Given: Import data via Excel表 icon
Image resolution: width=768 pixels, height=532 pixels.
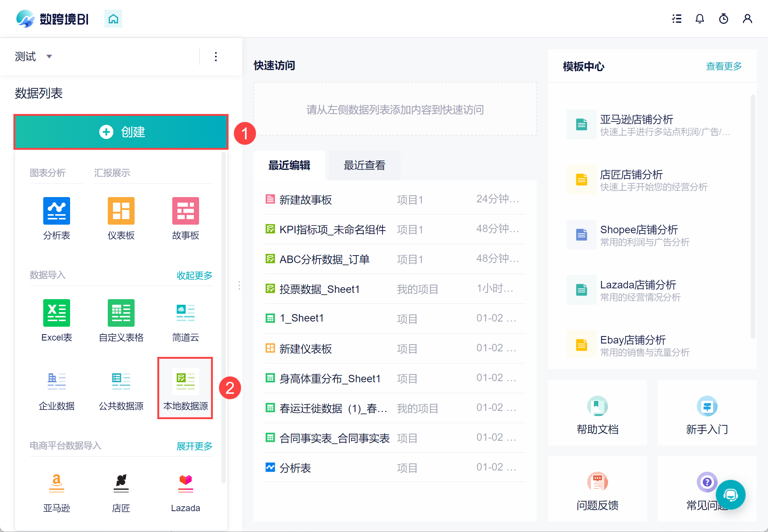Looking at the screenshot, I should click(x=56, y=313).
